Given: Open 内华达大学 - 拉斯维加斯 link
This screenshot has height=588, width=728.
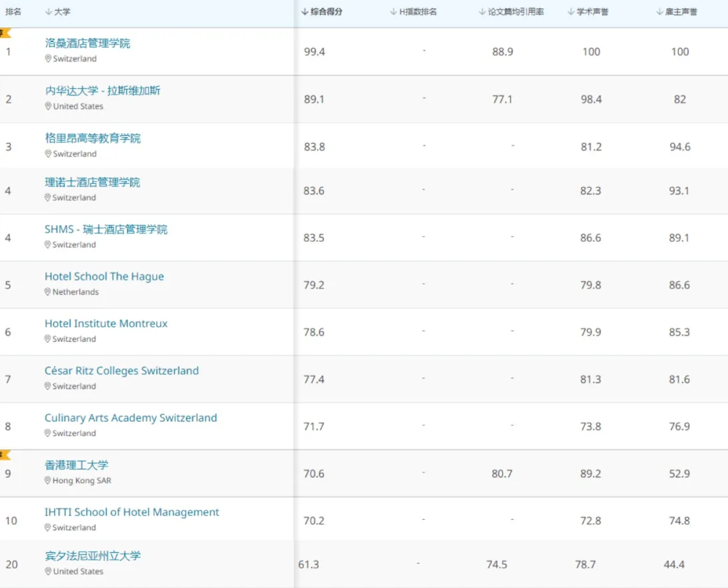Looking at the screenshot, I should pyautogui.click(x=103, y=91).
